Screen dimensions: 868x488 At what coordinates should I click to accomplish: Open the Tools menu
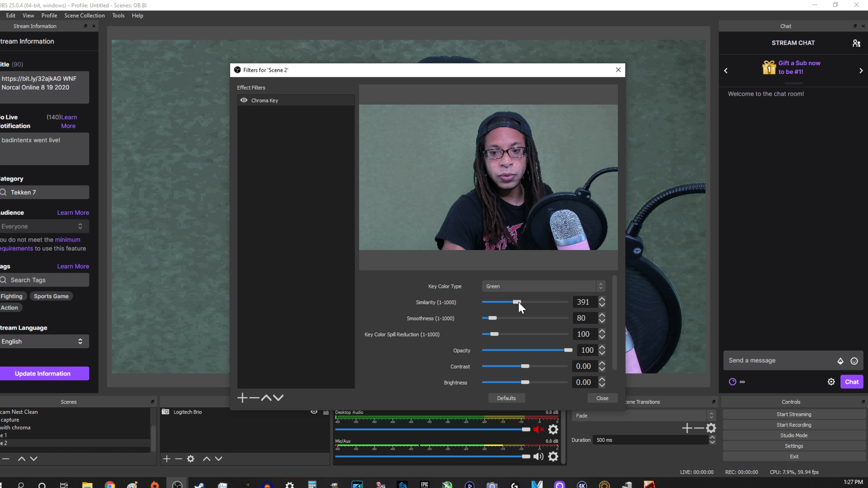coord(118,16)
